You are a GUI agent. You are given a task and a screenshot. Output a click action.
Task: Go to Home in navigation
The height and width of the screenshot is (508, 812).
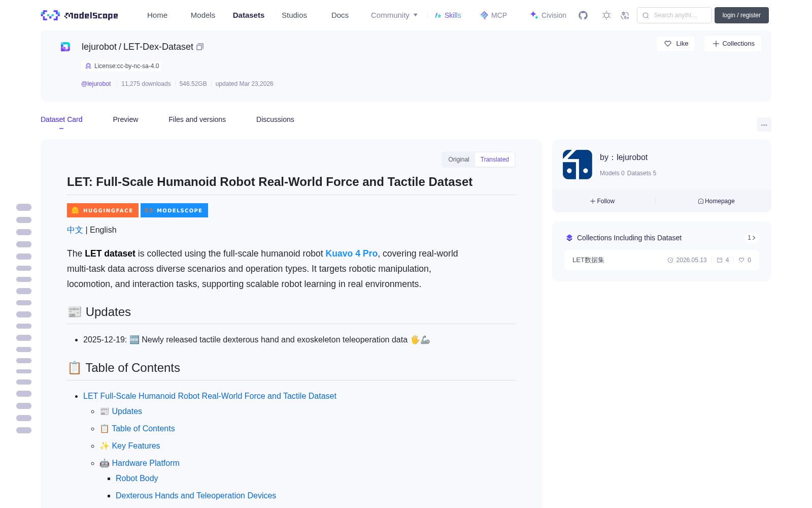point(157,15)
